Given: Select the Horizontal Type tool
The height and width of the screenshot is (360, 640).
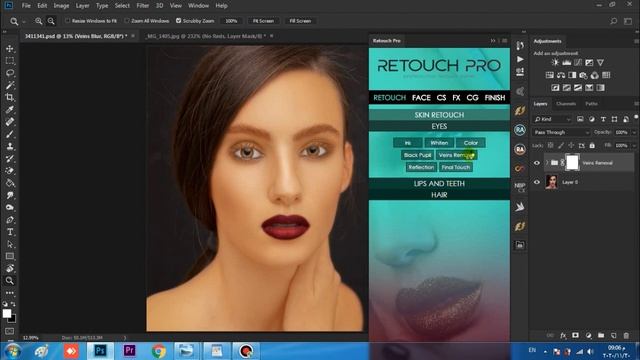Looking at the screenshot, I should click(10, 232).
